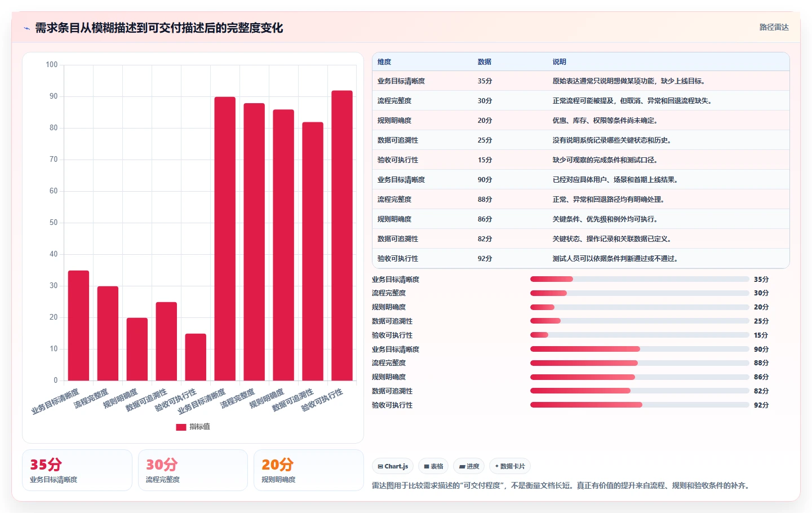The image size is (812, 513).
Task: Open the 30分 流程完整度 card
Action: (x=193, y=470)
